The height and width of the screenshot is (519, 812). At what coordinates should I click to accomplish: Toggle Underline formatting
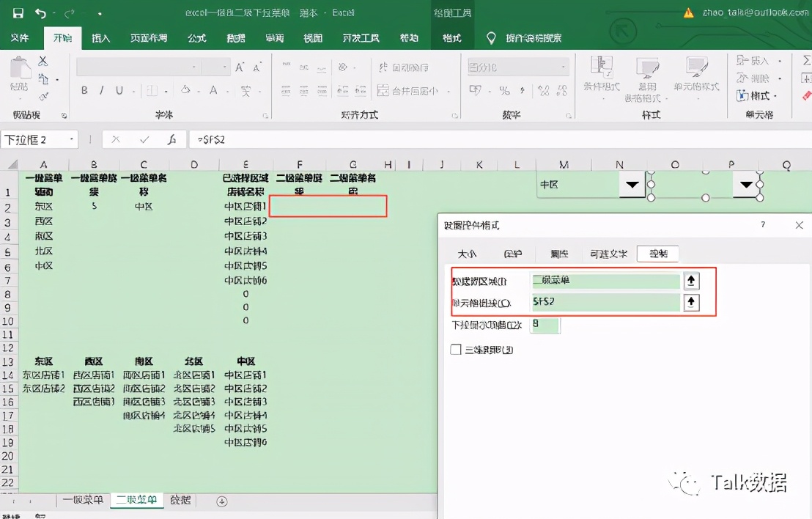119,91
